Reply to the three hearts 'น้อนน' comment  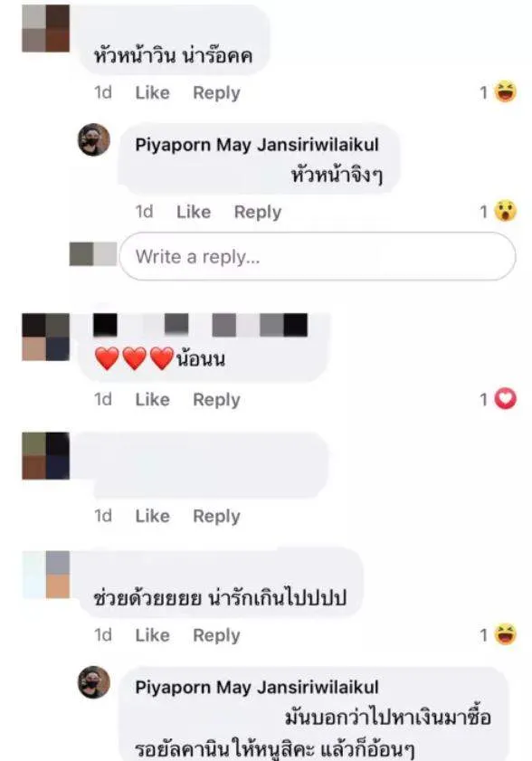click(216, 399)
